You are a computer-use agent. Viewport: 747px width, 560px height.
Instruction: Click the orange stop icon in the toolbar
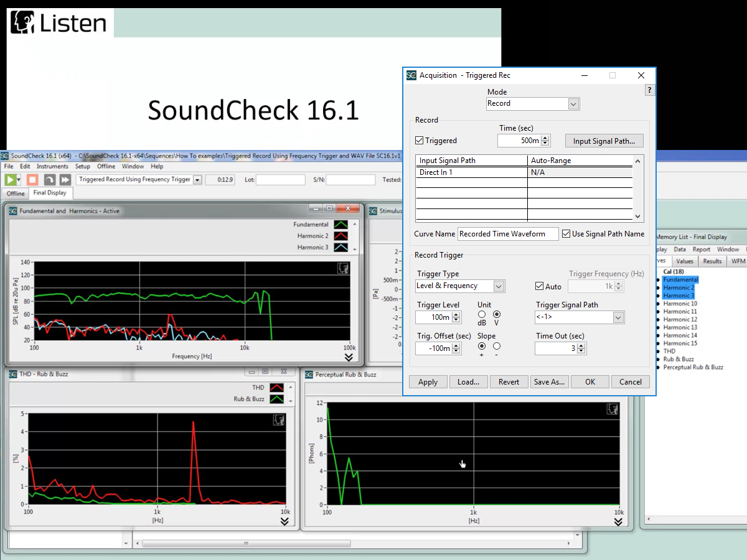(32, 179)
